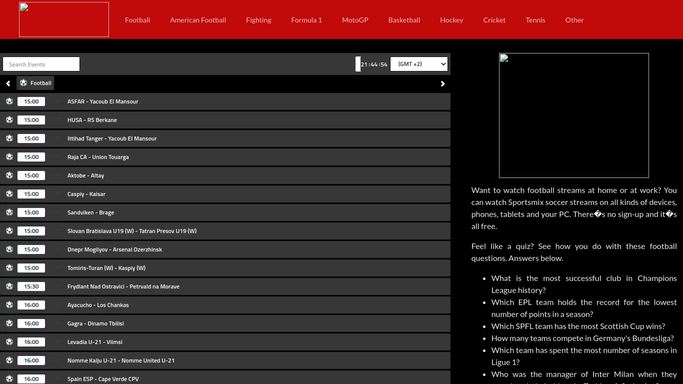Open Sandviken - Brage match
The image size is (683, 384).
tap(91, 212)
